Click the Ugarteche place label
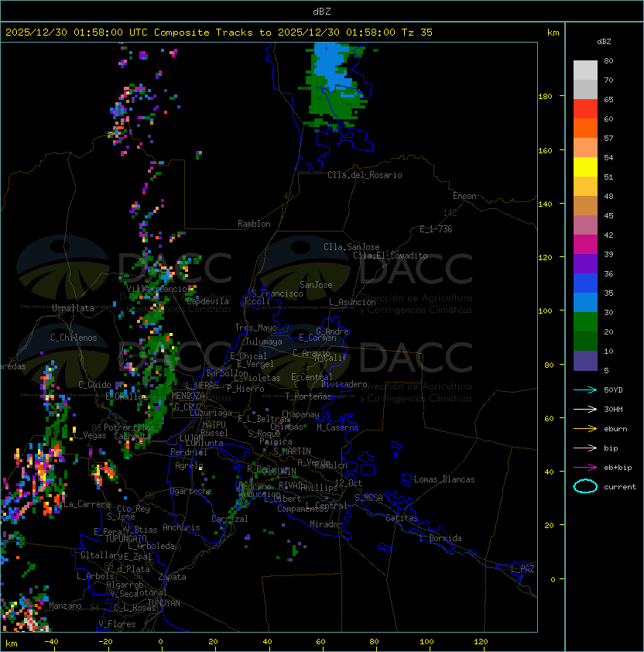Screen dimensions: 644x652 pos(191,491)
